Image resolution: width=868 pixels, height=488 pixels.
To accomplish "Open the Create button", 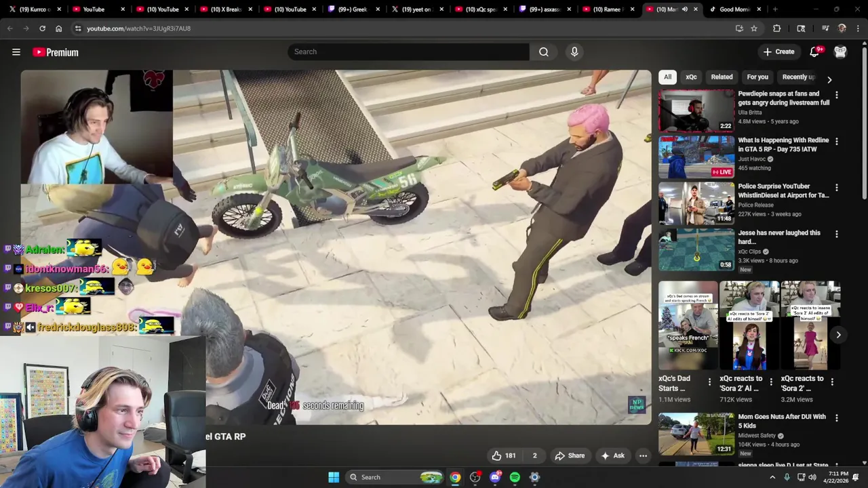I will pyautogui.click(x=778, y=52).
